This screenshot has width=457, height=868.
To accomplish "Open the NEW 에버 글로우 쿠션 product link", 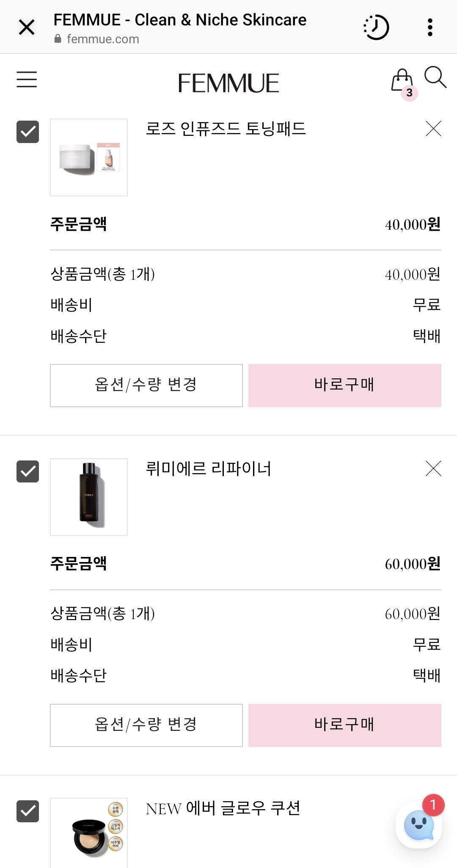I will pyautogui.click(x=223, y=808).
